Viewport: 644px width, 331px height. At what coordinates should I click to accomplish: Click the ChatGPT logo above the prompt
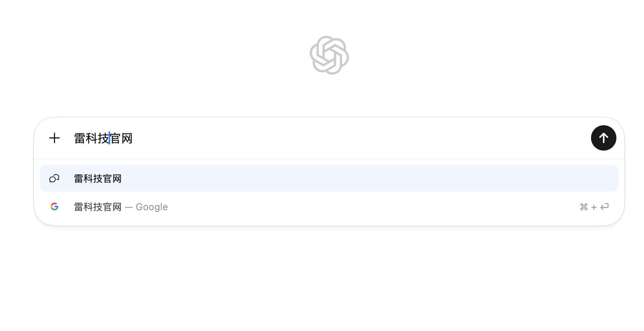point(329,55)
